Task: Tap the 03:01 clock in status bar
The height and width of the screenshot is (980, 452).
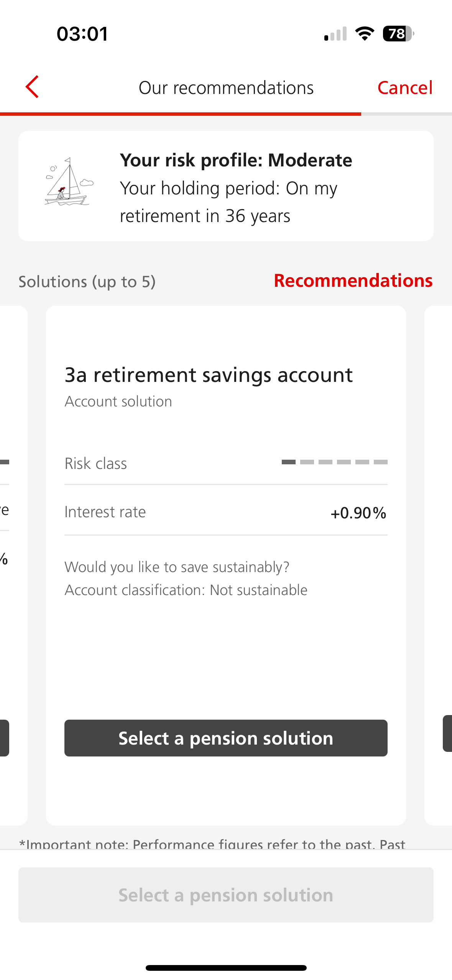Action: pos(82,34)
